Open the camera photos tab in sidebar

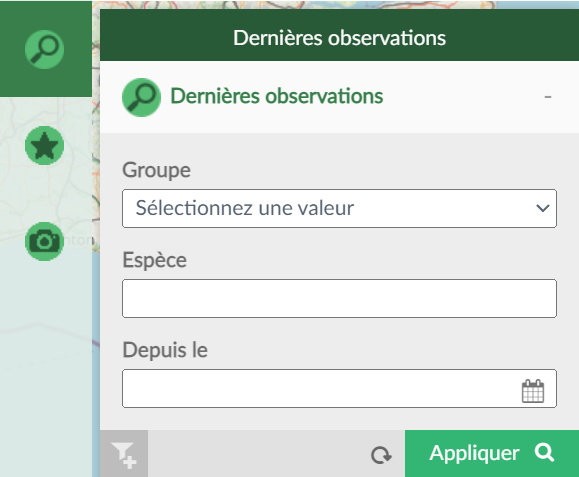(x=44, y=241)
